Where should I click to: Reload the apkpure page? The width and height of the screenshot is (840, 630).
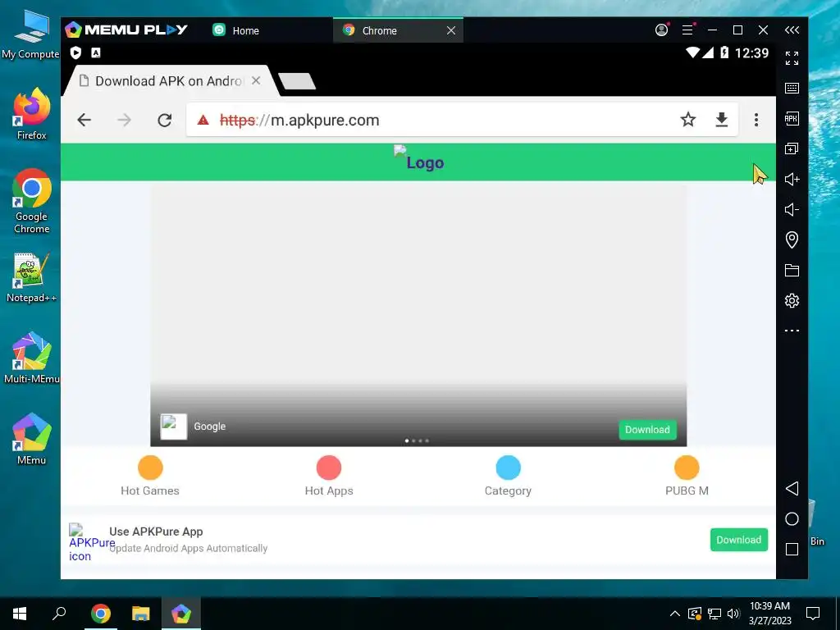[x=164, y=120]
